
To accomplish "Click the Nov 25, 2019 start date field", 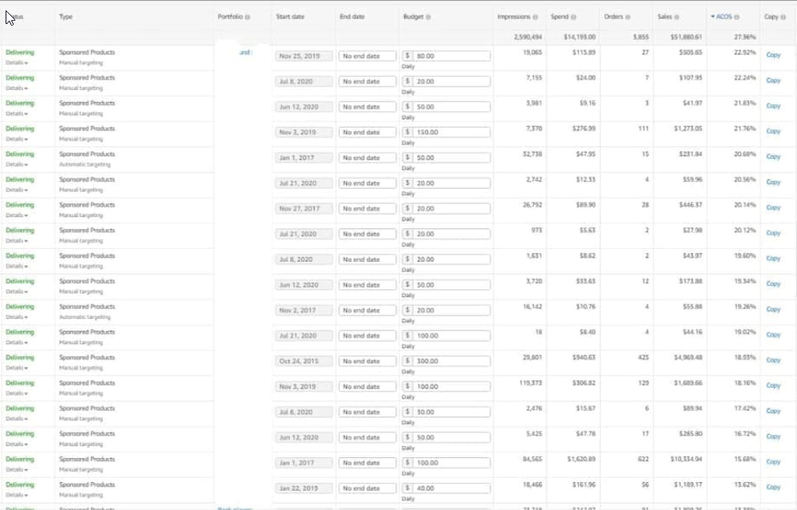I will [x=304, y=56].
